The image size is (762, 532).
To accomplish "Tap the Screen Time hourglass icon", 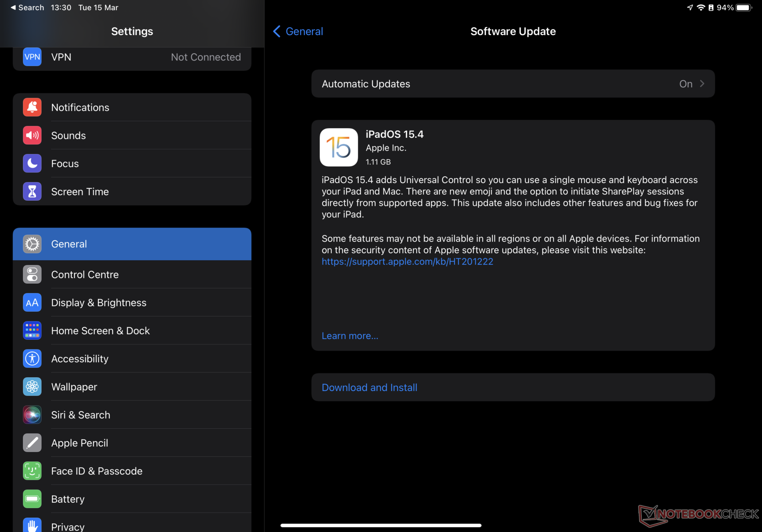I will (x=32, y=192).
